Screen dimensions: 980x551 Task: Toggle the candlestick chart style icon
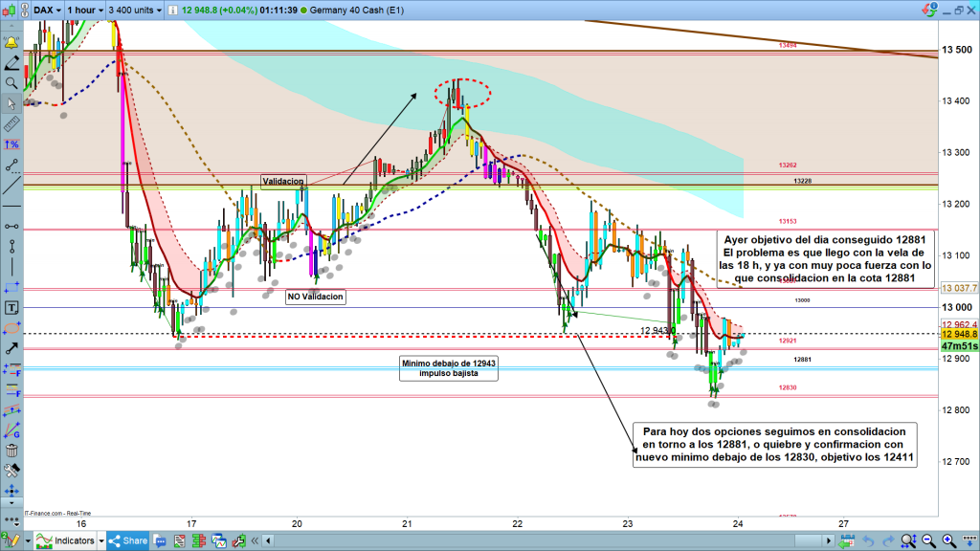(8, 11)
